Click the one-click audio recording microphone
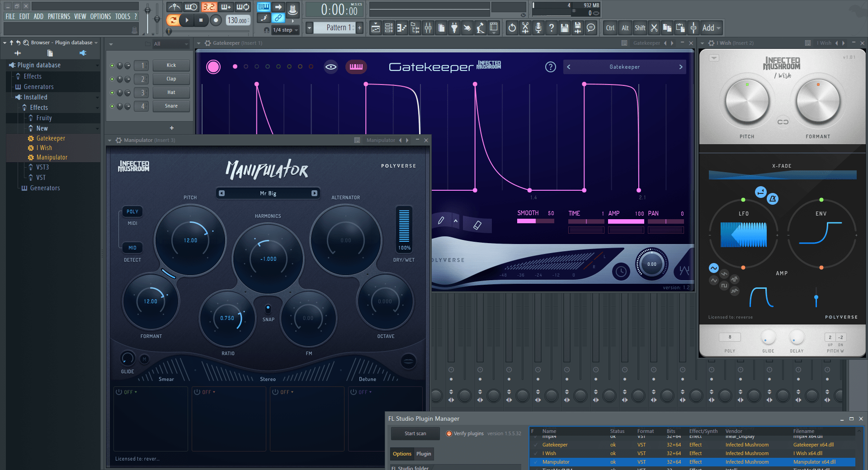 pyautogui.click(x=538, y=28)
